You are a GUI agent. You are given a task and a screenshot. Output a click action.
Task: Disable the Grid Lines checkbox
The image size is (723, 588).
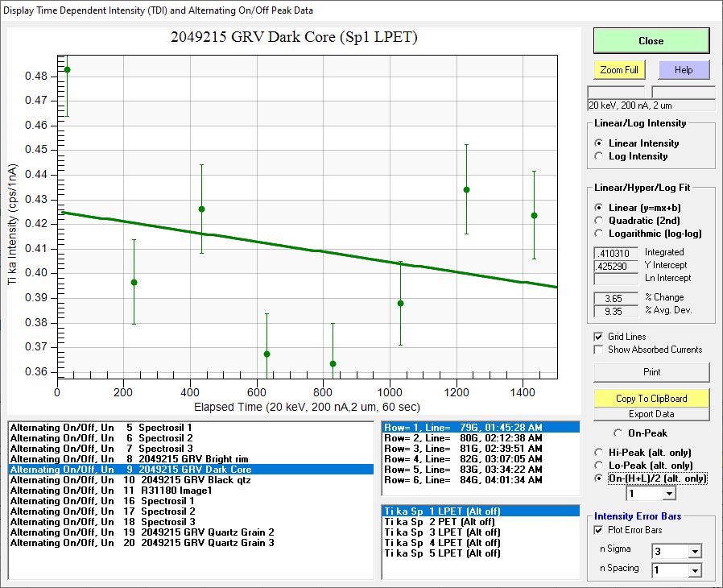[x=598, y=337]
